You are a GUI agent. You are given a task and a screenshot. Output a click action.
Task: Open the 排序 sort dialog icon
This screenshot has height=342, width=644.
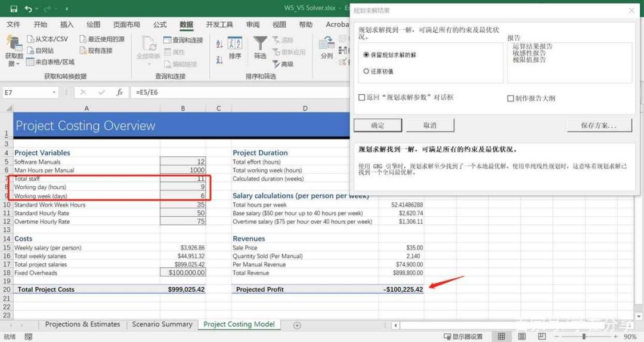coord(236,44)
